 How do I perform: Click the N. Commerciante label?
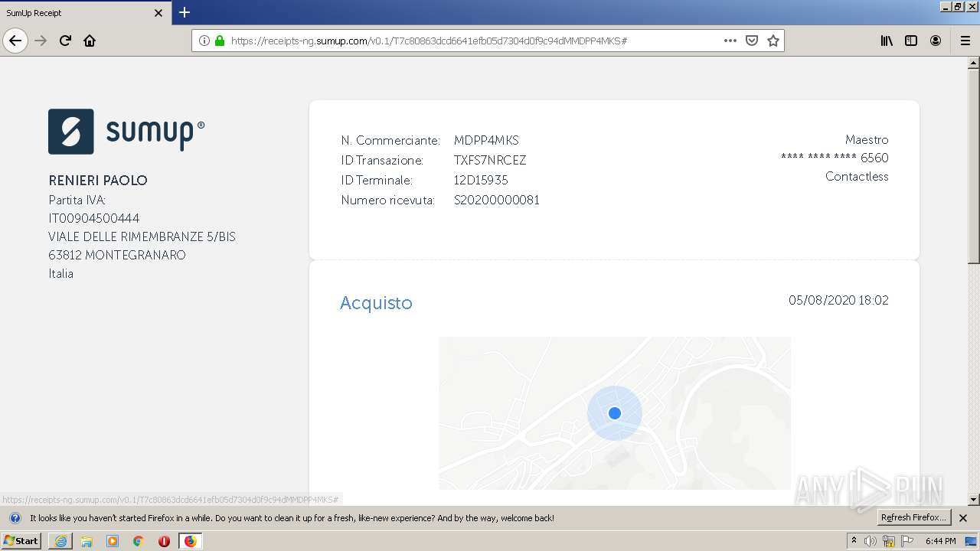(x=390, y=141)
